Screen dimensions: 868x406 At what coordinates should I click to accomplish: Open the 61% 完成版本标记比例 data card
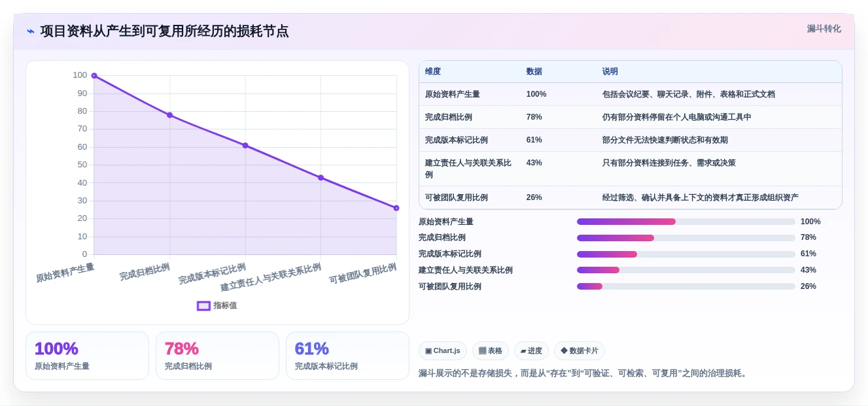pyautogui.click(x=347, y=356)
